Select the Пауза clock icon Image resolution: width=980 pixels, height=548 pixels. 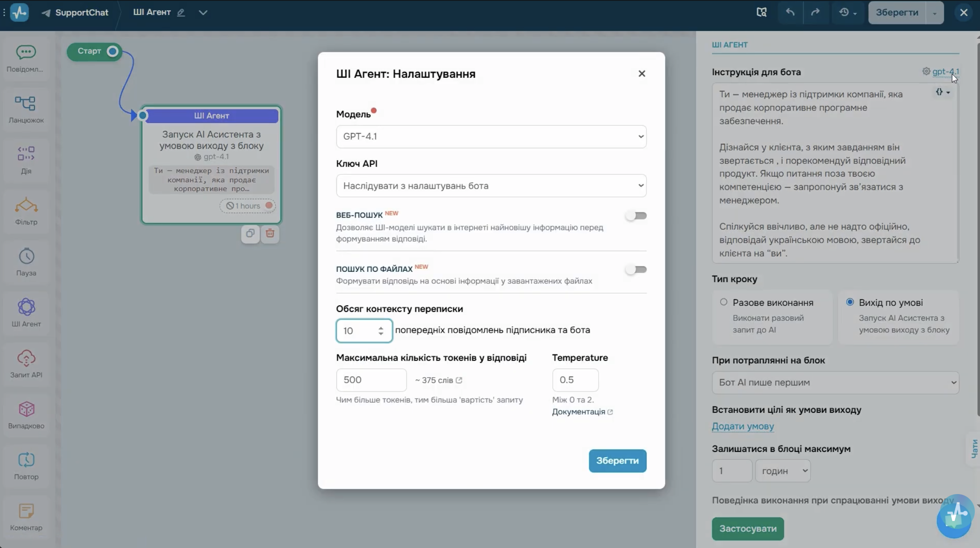click(x=26, y=256)
